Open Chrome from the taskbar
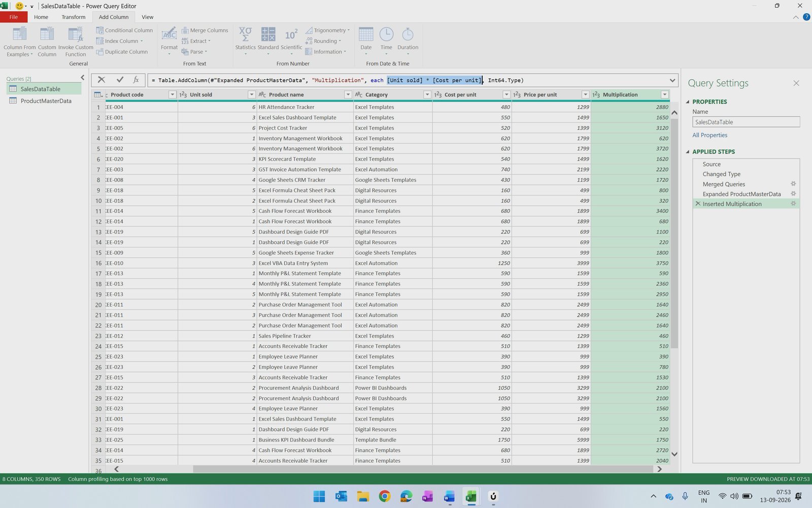 pos(385,496)
